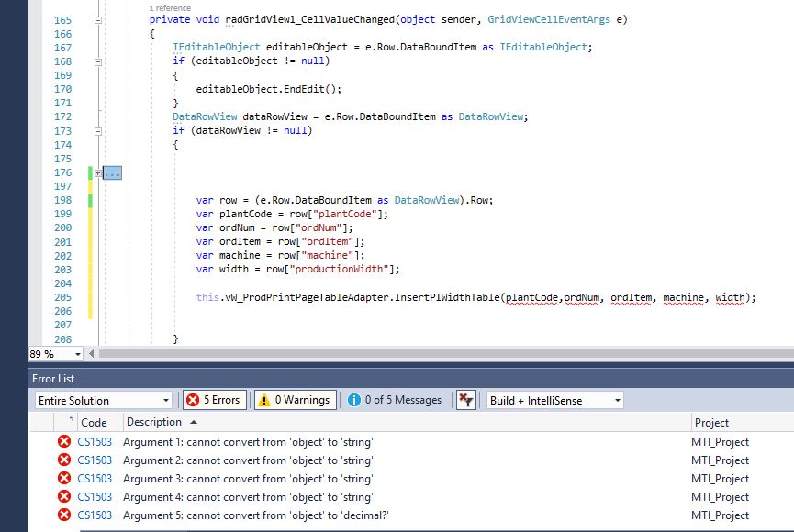Click the error icon for Argument 1 row
Image resolution: width=794 pixels, height=532 pixels.
coord(64,441)
